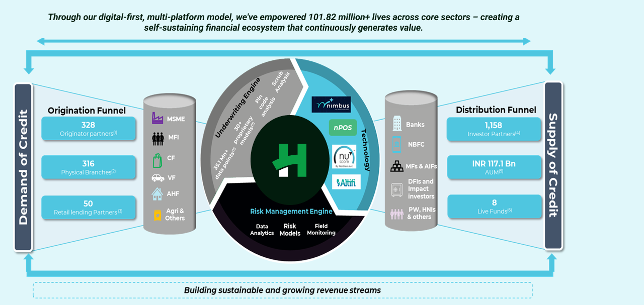The height and width of the screenshot is (305, 644).
Task: Click the Supply of Credit vertical bar
Action: 553,165
